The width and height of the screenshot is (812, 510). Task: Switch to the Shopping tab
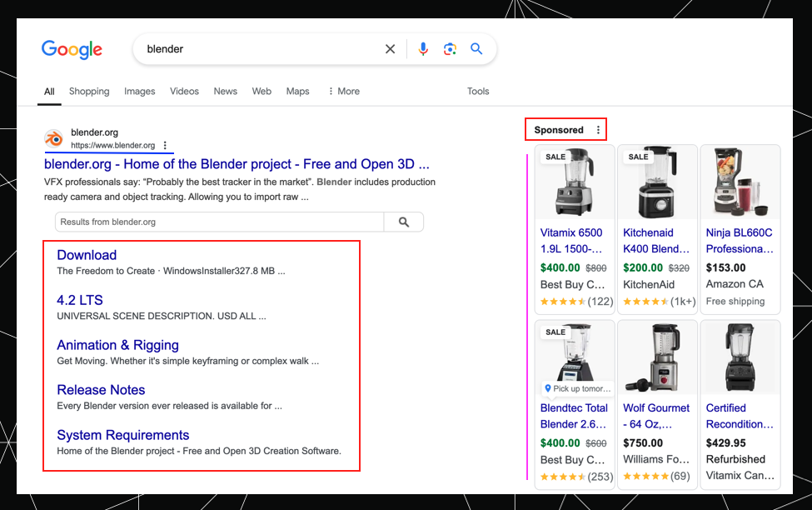[89, 92]
